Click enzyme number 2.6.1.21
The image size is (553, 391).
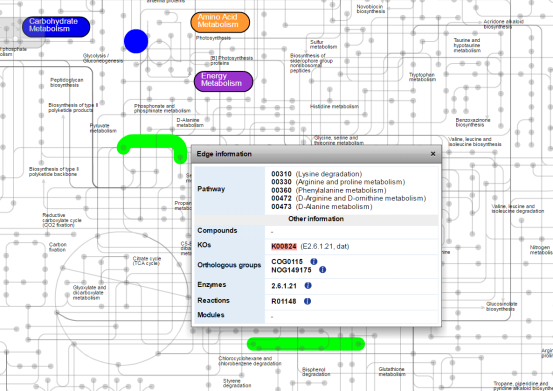pyautogui.click(x=284, y=286)
